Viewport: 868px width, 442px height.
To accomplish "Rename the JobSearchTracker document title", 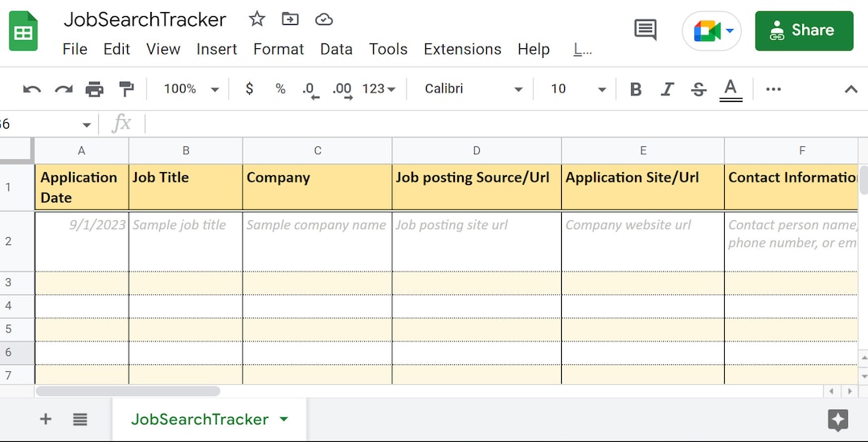I will coord(145,19).
